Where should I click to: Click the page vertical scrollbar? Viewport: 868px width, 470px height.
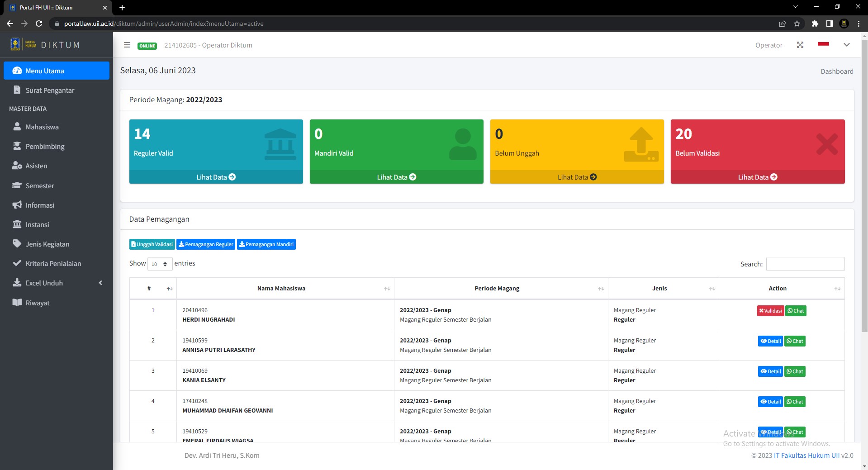pyautogui.click(x=864, y=185)
